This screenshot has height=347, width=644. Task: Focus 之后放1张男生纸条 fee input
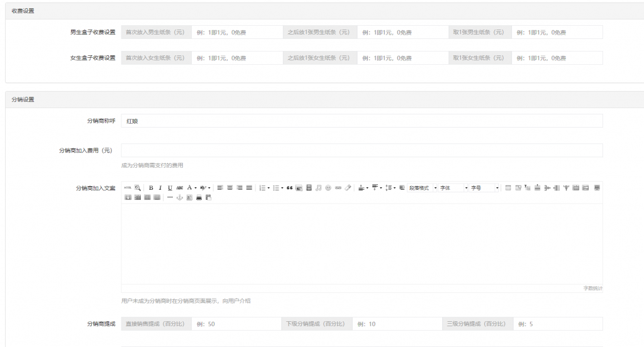[402, 32]
